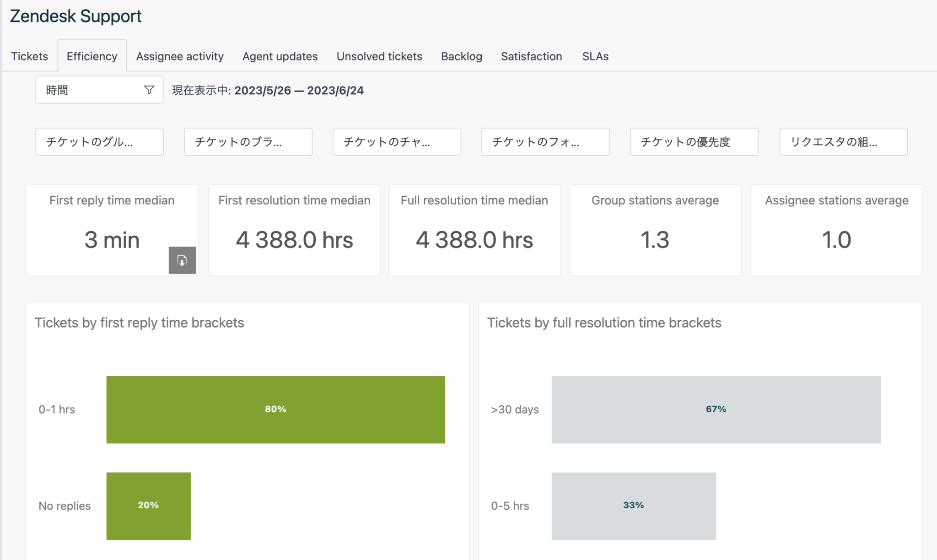Switch to the SLAs tab

pos(595,56)
